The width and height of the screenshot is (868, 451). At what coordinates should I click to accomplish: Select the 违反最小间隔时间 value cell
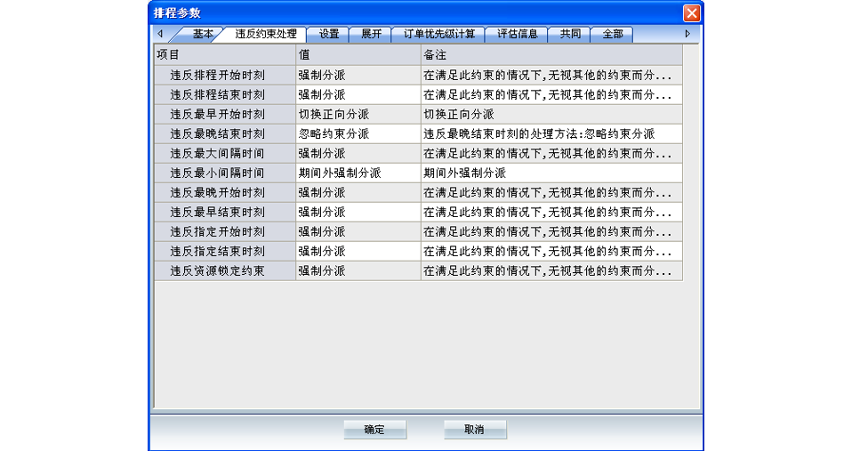pyautogui.click(x=358, y=173)
